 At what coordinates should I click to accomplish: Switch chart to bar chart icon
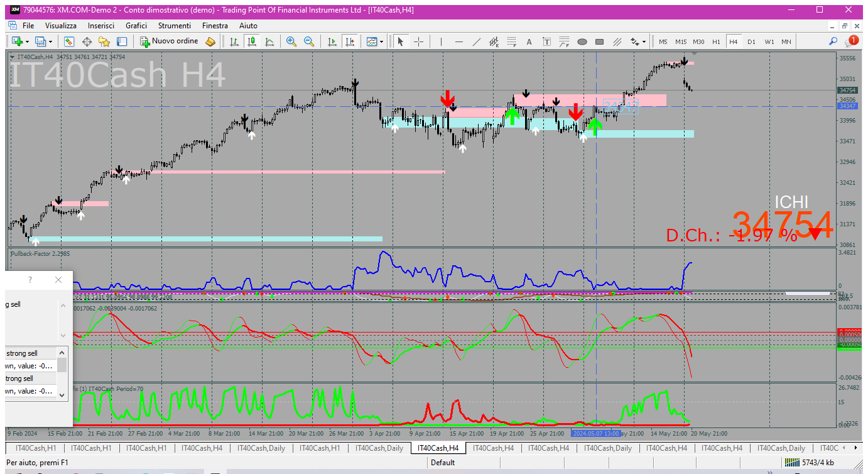tap(234, 41)
